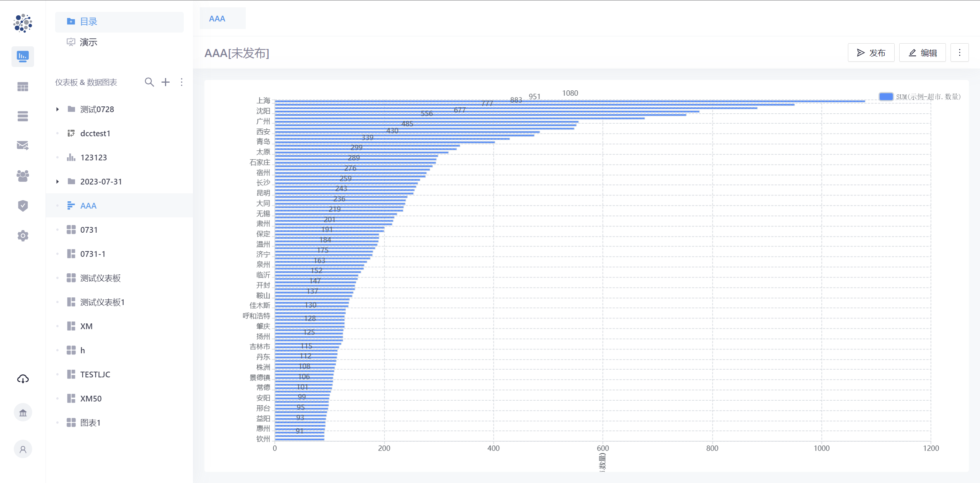This screenshot has height=483, width=980.
Task: Click the AAA[未发布] chart title
Action: (x=237, y=53)
